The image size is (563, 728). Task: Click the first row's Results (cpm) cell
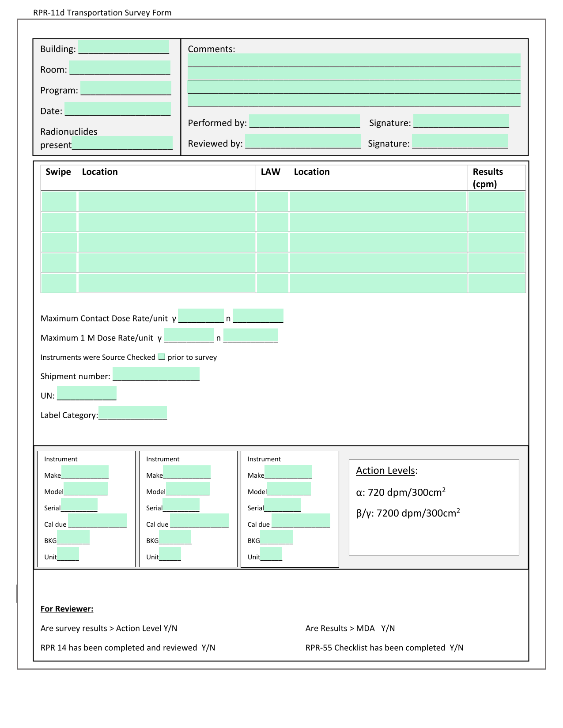[497, 201]
